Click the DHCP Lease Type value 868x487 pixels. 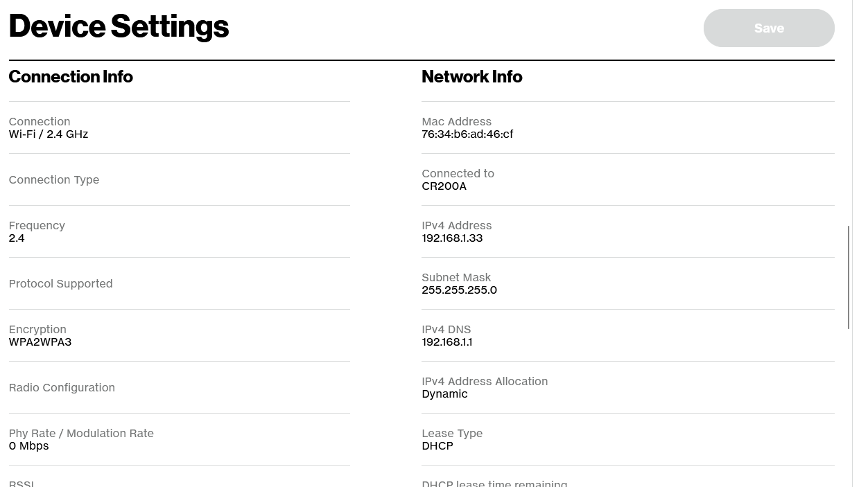437,446
